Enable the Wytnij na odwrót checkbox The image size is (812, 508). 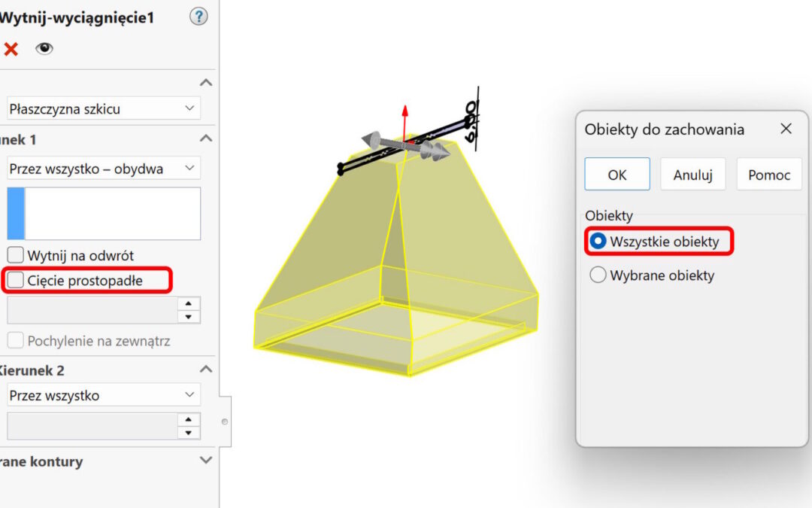click(x=16, y=255)
